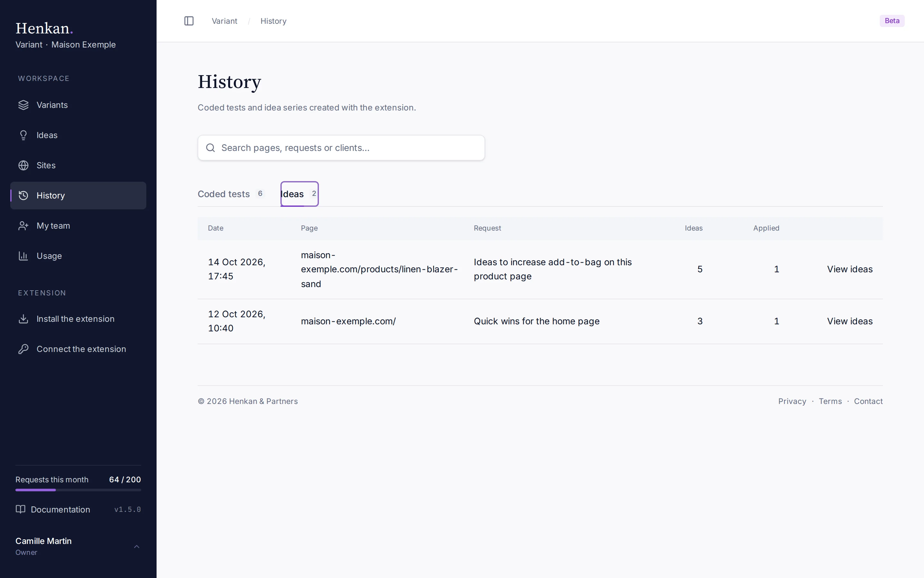Click the My team user-plus icon
Viewport: 924px width, 578px height.
[23, 226]
